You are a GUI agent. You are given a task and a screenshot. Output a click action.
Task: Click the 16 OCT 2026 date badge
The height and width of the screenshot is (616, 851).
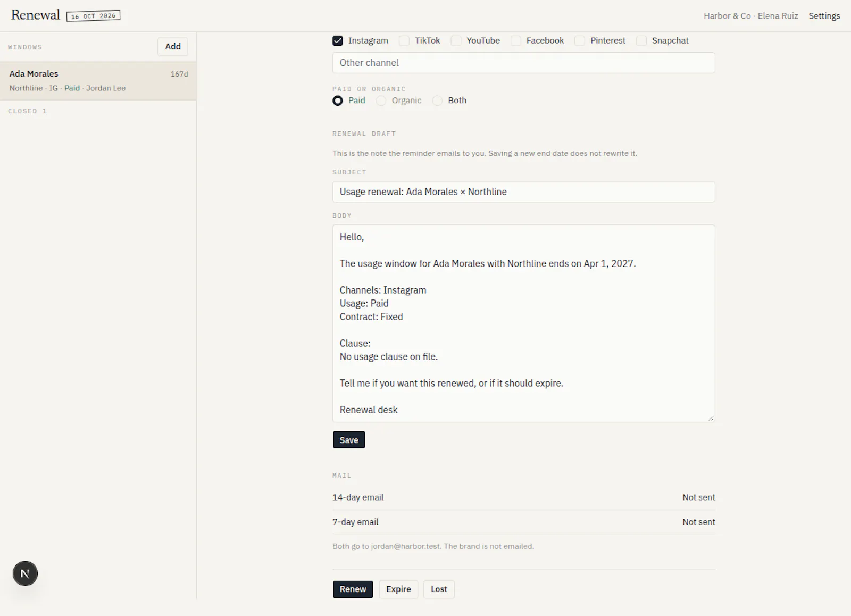tap(93, 16)
